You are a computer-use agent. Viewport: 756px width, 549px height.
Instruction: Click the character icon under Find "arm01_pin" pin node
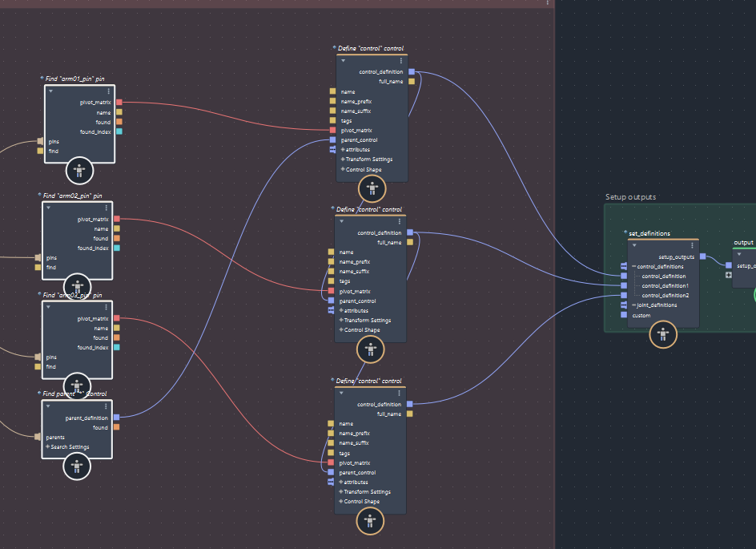(79, 170)
